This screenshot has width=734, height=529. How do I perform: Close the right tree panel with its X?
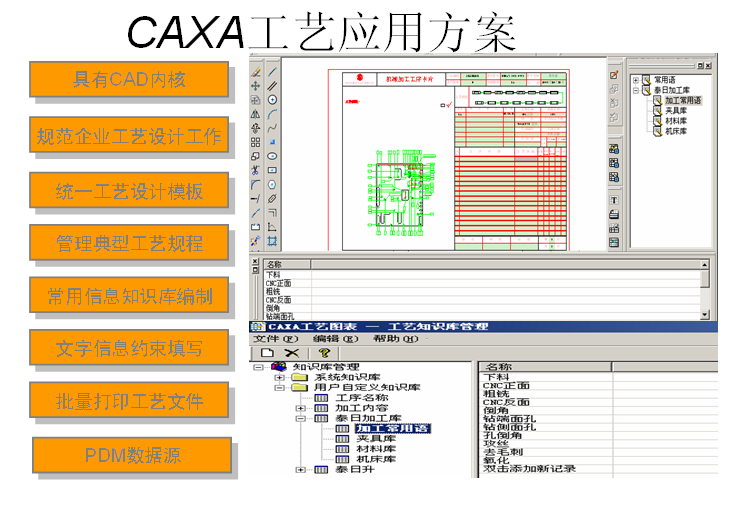point(708,66)
